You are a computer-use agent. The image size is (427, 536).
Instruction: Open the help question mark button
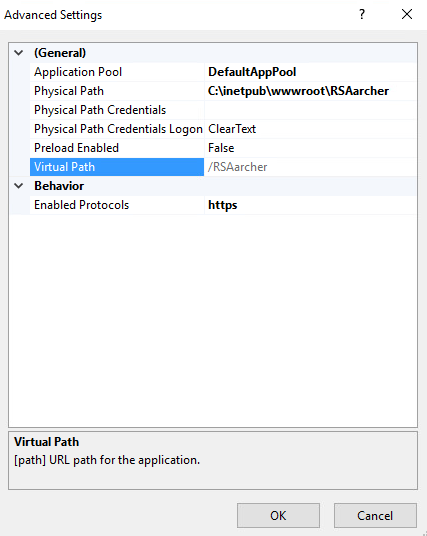pos(362,14)
